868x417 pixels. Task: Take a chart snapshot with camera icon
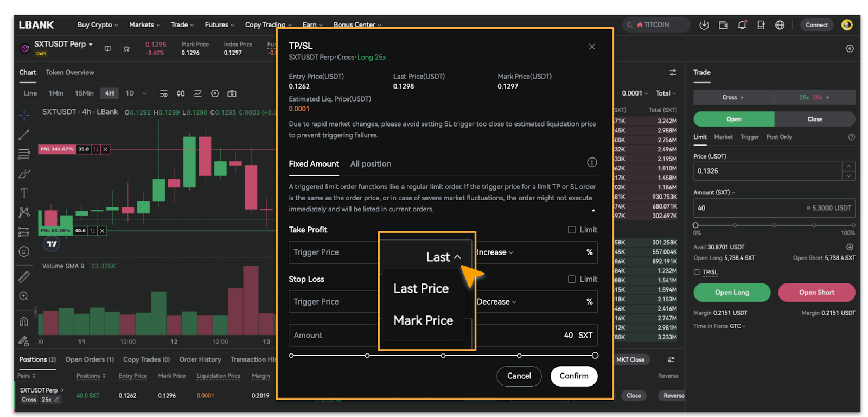tap(232, 93)
